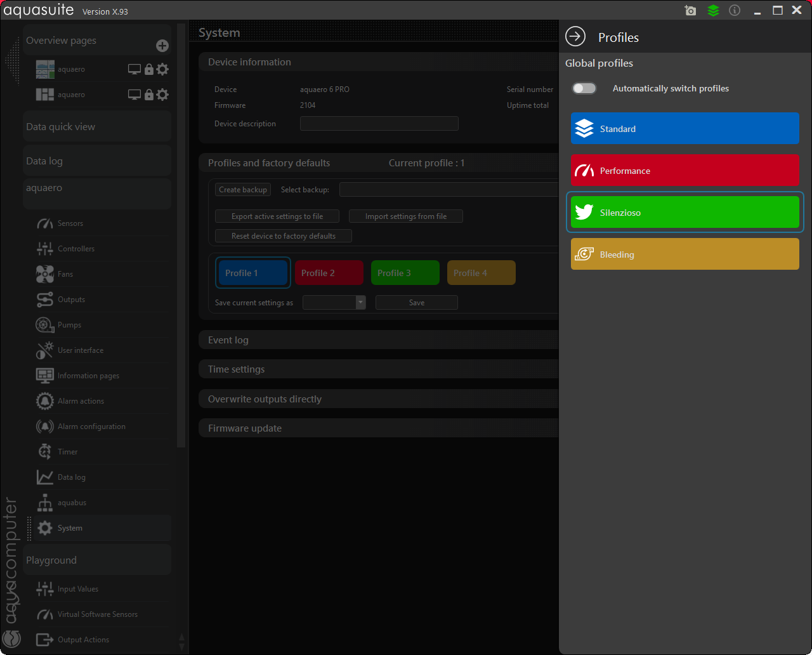
Task: Click the sidebar vertical scrollbar
Action: pyautogui.click(x=181, y=235)
